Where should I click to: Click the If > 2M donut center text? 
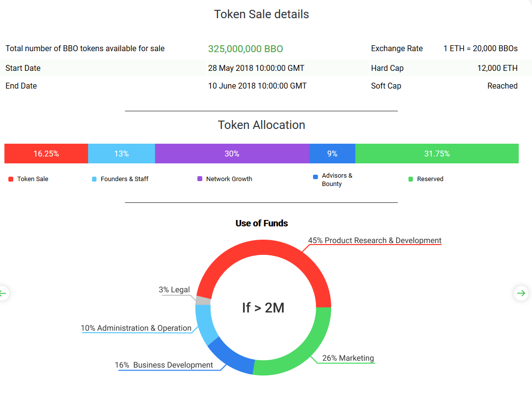click(263, 308)
